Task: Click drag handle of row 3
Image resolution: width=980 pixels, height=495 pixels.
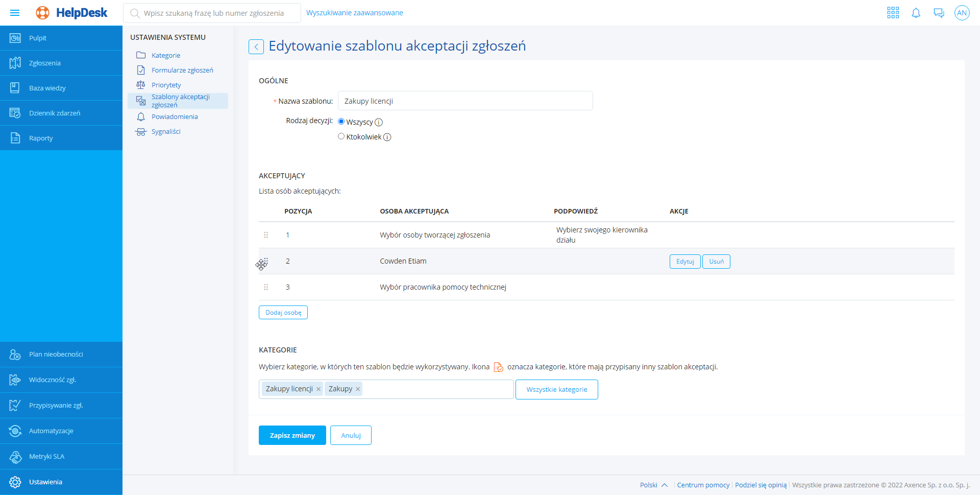Action: [266, 287]
